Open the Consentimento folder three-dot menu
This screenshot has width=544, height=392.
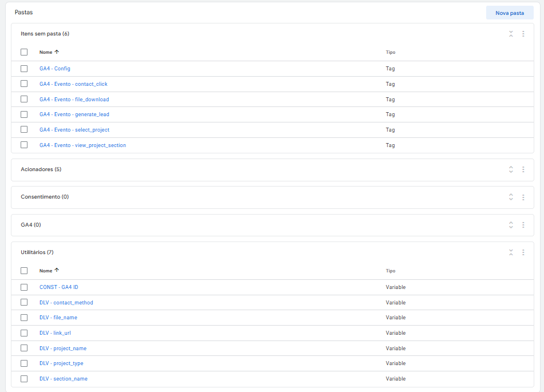(523, 197)
